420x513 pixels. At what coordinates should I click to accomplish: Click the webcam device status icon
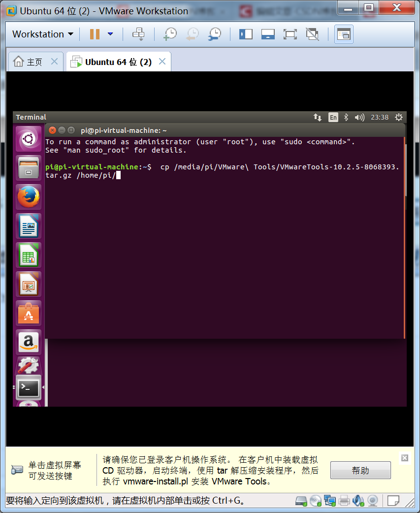tap(373, 501)
